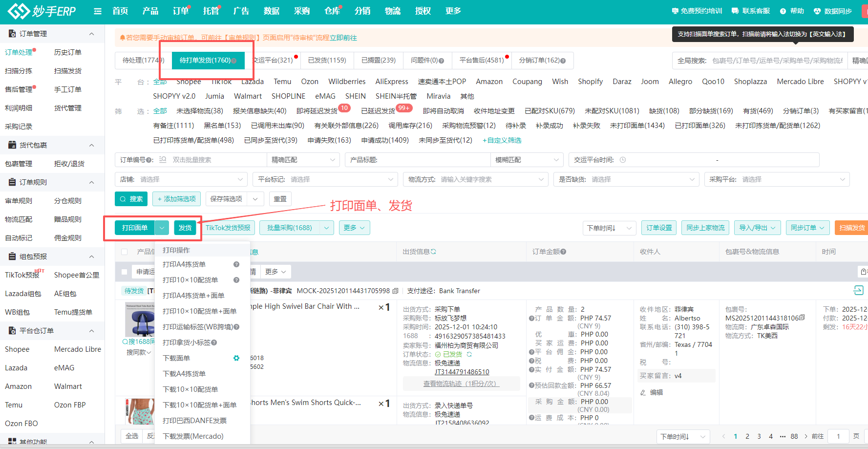Check the select-all checkbox in list header
868x449 pixels.
tap(124, 251)
